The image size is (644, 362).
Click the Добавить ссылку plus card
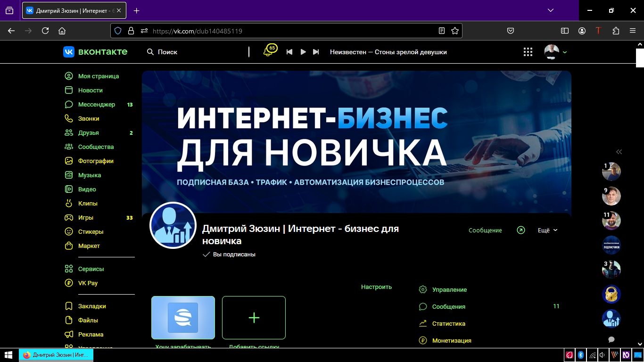pyautogui.click(x=254, y=318)
